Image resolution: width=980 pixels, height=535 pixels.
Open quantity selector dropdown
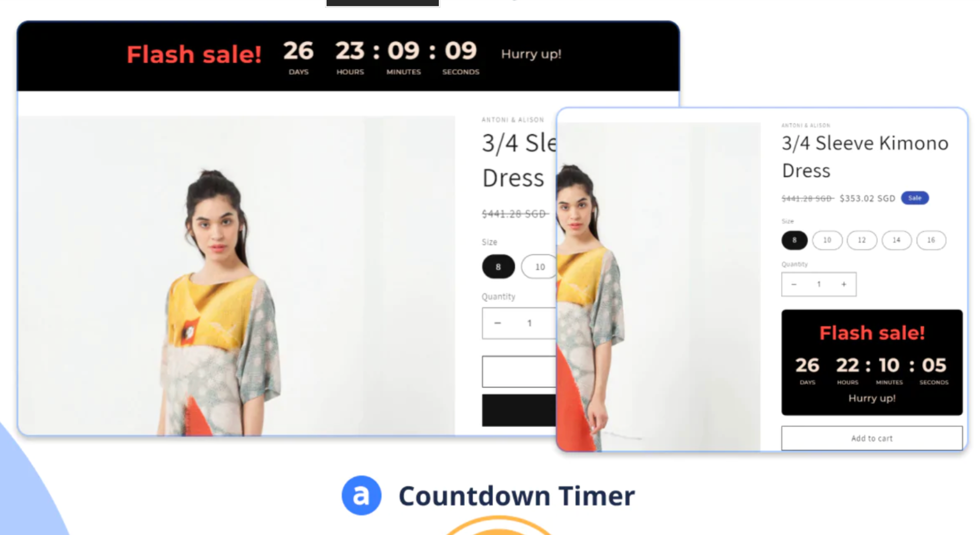[819, 283]
